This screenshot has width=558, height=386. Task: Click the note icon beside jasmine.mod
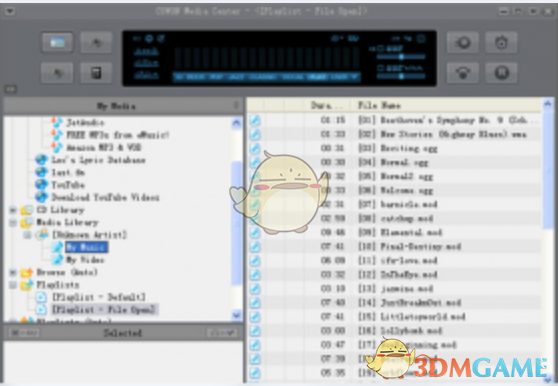pyautogui.click(x=255, y=289)
